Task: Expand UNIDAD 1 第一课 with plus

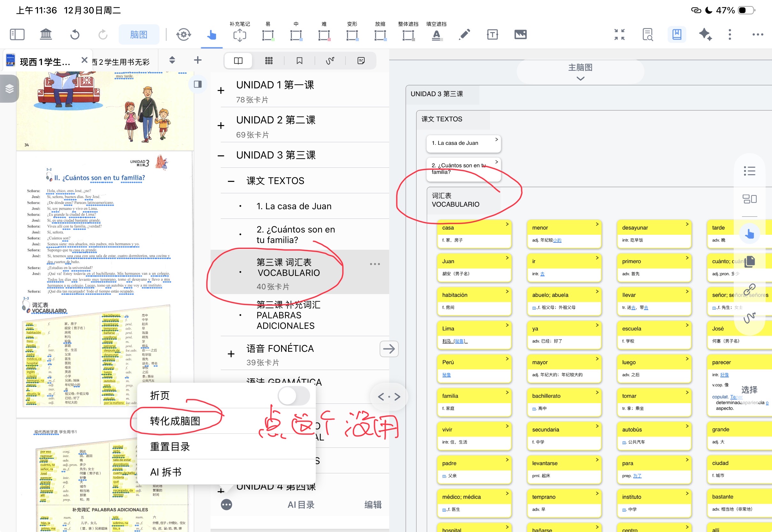Action: [x=221, y=91]
